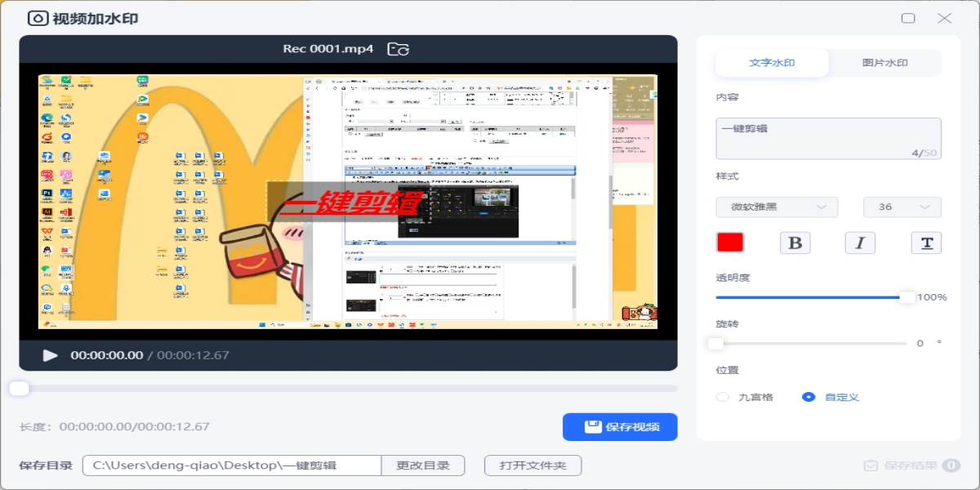
Task: Click the 保存视频 button
Action: click(x=620, y=427)
